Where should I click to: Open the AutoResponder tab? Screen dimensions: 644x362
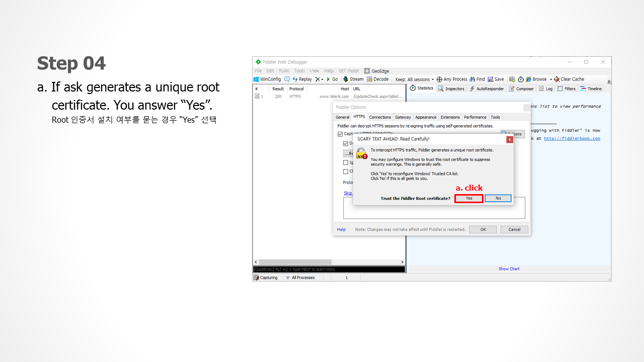[487, 88]
